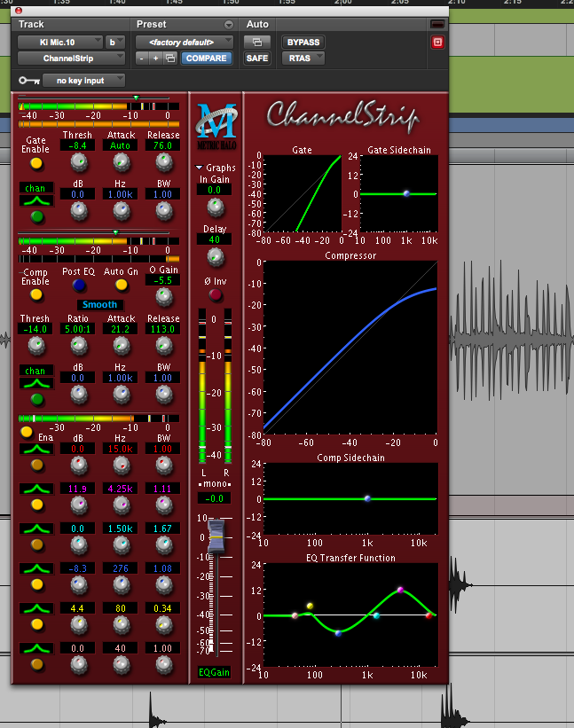This screenshot has height=728, width=574.
Task: Click filter shape icon of 40 Hz band
Action: (x=36, y=648)
